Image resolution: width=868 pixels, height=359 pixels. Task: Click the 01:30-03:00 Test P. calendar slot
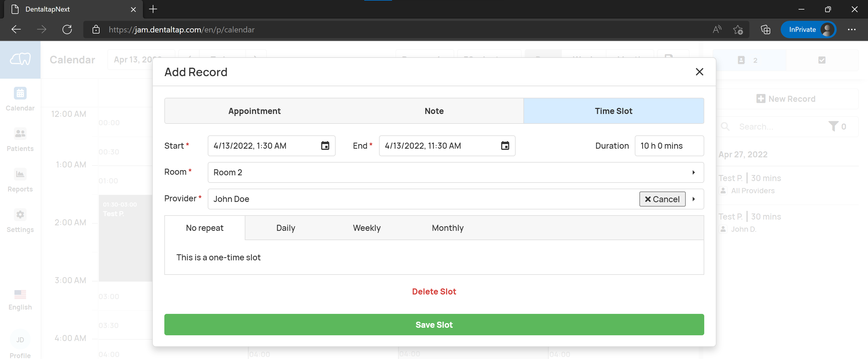[125, 238]
